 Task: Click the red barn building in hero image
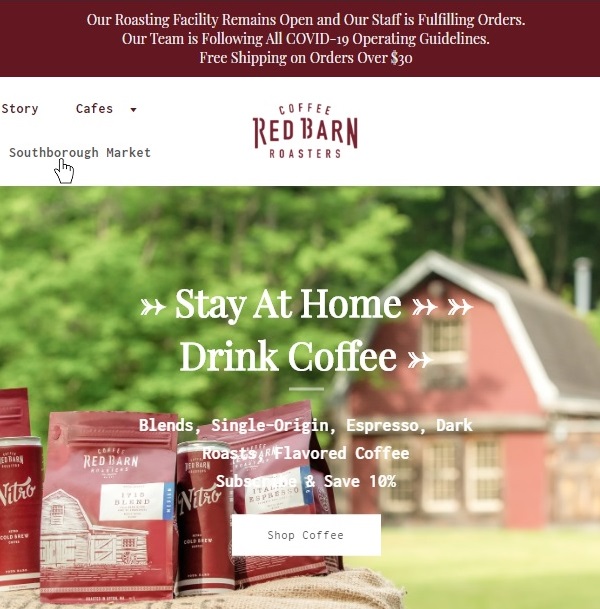coord(466,388)
